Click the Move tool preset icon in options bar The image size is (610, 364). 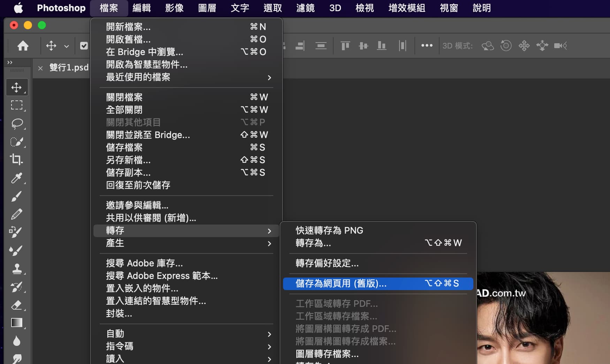51,46
